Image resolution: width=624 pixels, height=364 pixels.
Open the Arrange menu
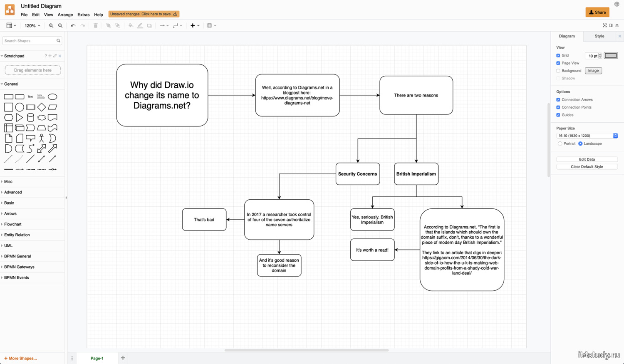click(x=65, y=15)
